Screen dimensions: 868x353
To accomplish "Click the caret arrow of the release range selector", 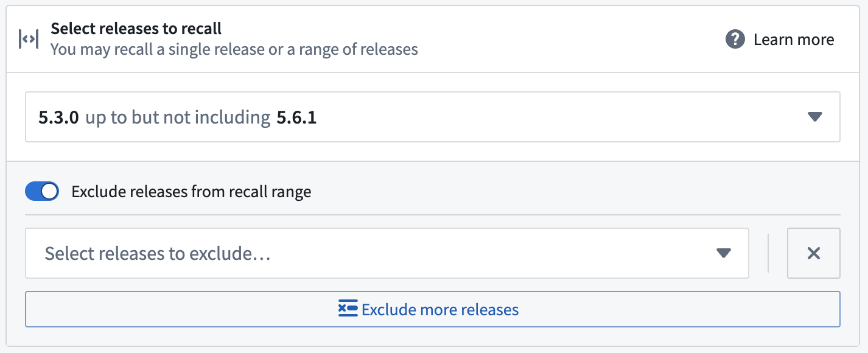I will point(815,117).
